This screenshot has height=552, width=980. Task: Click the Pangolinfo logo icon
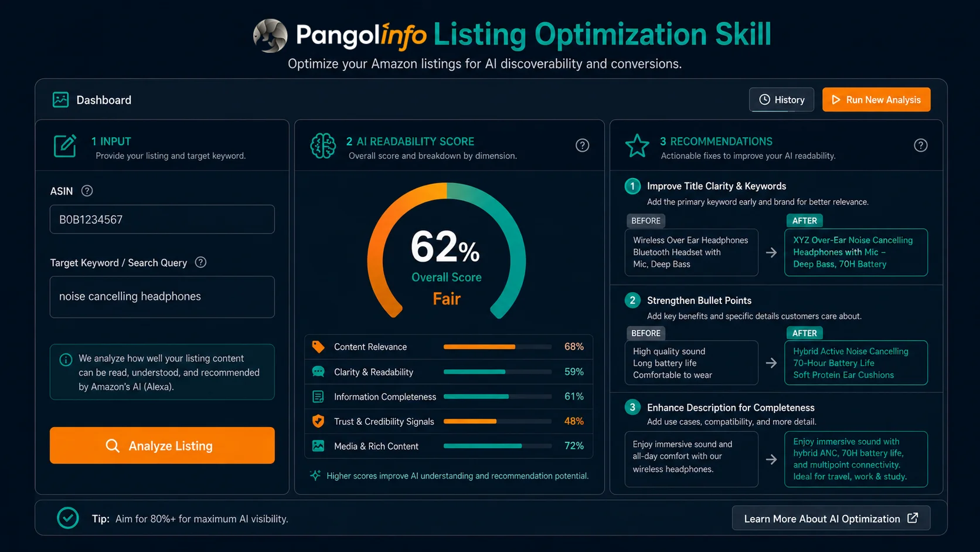click(270, 35)
